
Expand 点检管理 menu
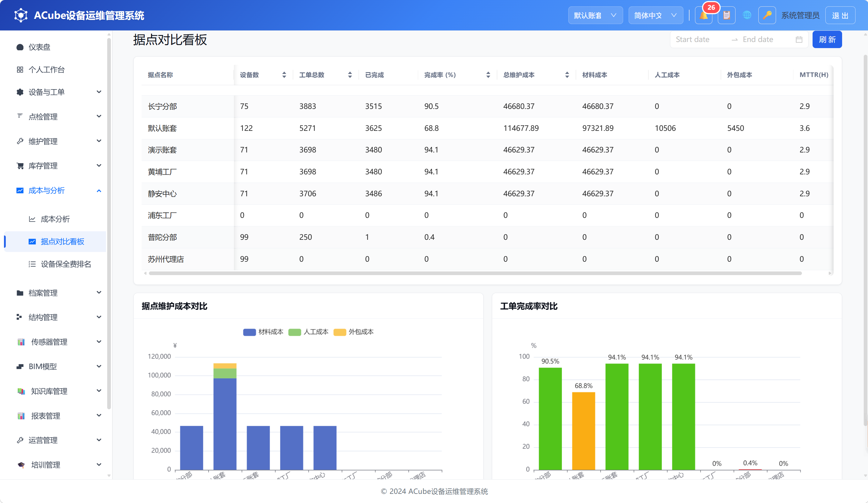(x=55, y=117)
